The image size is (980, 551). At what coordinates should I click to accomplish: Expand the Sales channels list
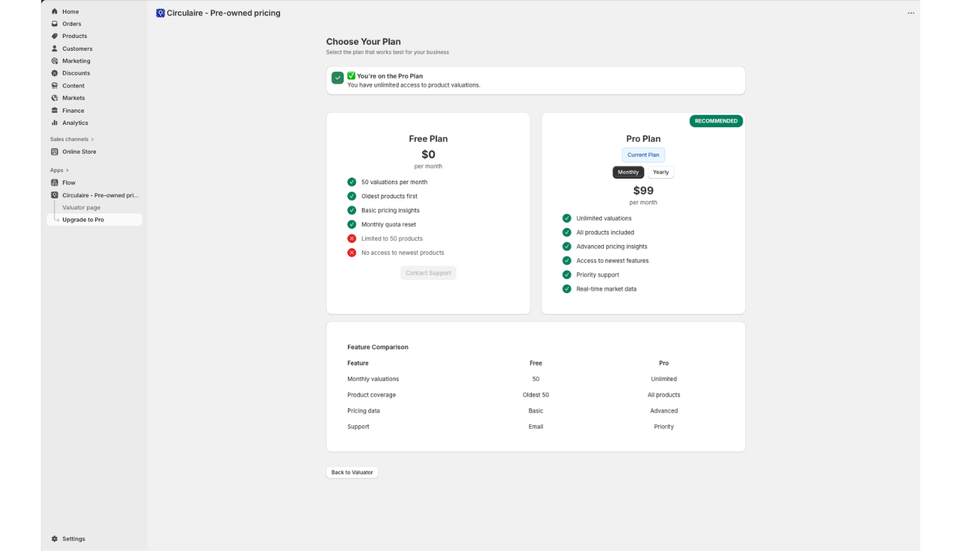coord(72,139)
